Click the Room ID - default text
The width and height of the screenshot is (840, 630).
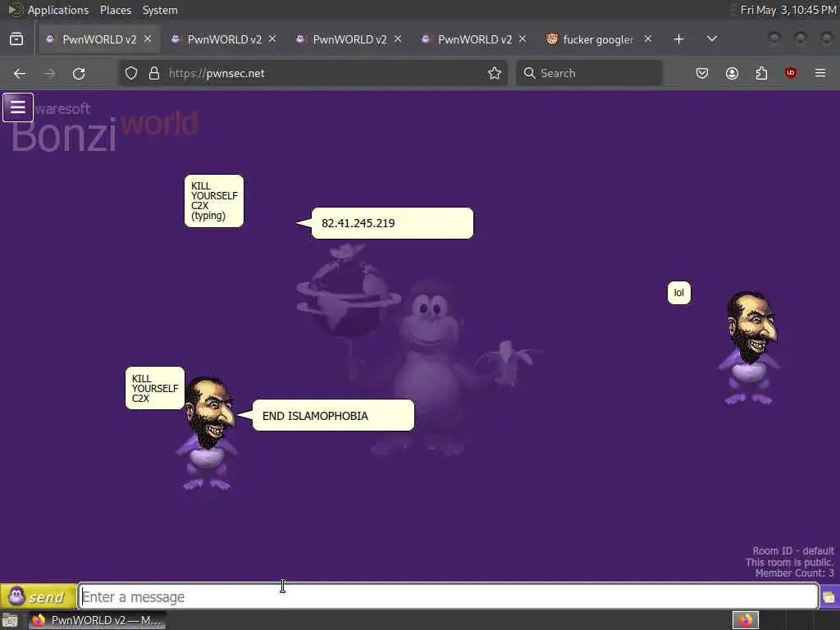pyautogui.click(x=793, y=550)
